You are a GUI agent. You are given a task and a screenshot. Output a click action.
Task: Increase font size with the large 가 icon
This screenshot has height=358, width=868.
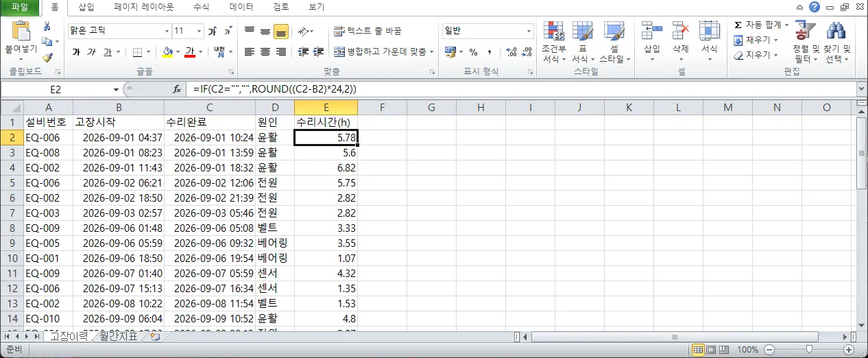pyautogui.click(x=213, y=31)
